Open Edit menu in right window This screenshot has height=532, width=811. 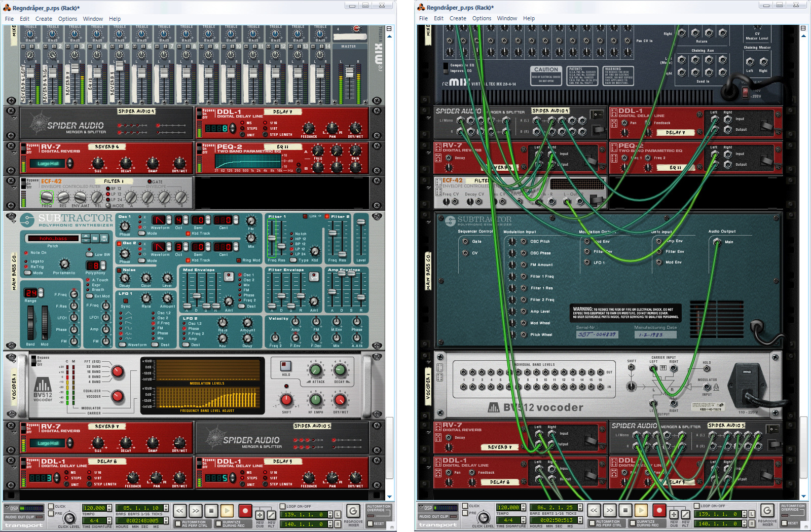(x=438, y=18)
